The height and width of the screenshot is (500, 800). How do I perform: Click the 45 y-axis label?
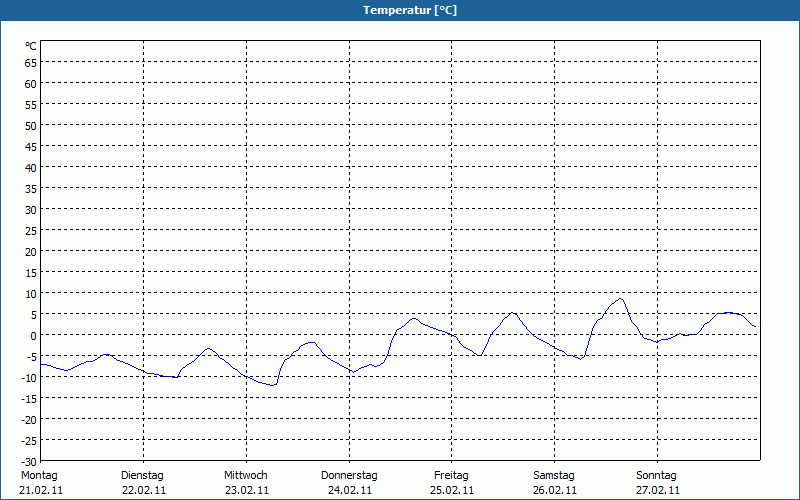tap(31, 147)
